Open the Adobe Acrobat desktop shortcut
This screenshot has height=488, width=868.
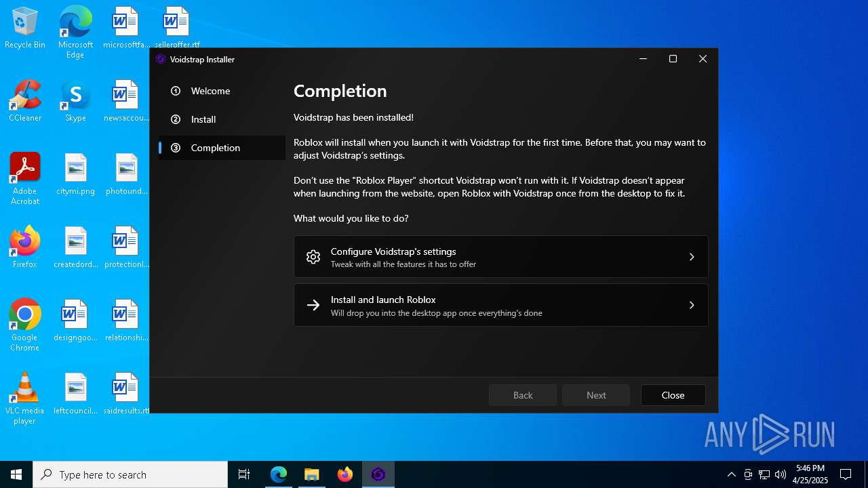click(x=25, y=179)
